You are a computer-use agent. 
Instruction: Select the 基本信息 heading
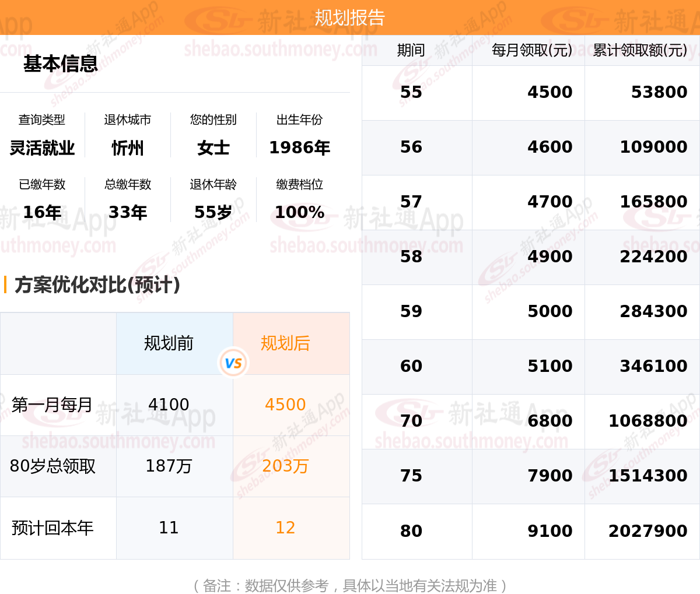(x=61, y=64)
